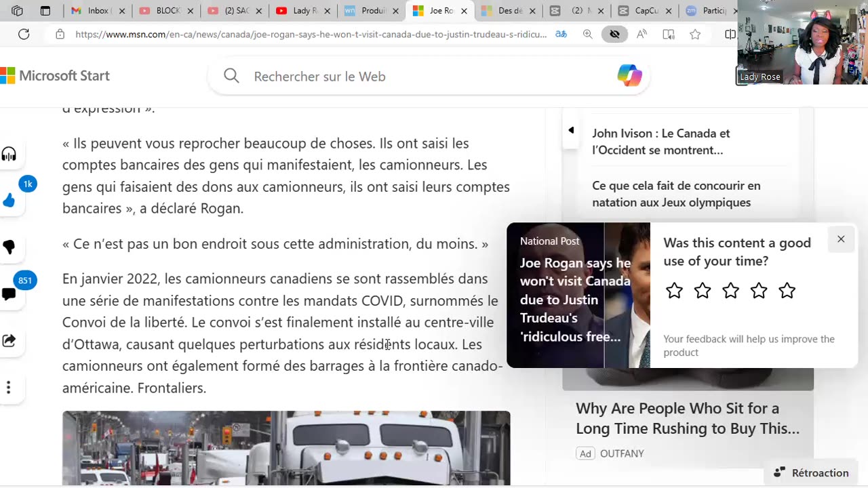Open Ce que cela fait de concourir article
868x488 pixels.
click(x=676, y=194)
